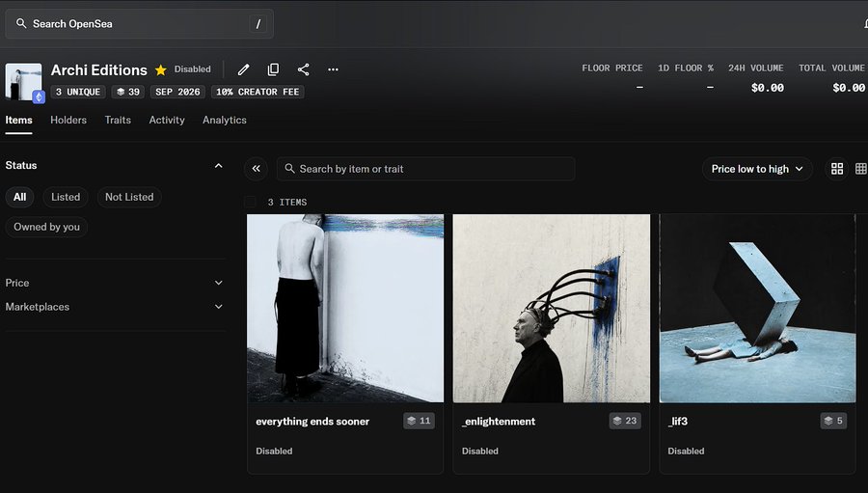Click the pencil edit collection icon
Image resolution: width=868 pixels, height=493 pixels.
pyautogui.click(x=244, y=69)
